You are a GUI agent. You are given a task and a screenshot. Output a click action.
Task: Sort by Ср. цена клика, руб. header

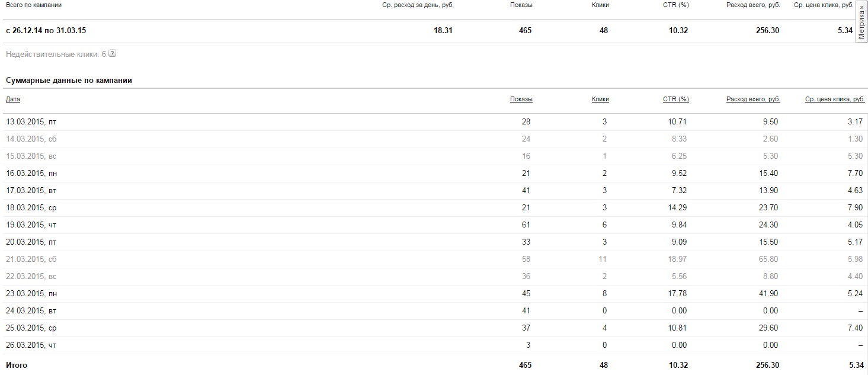(835, 100)
